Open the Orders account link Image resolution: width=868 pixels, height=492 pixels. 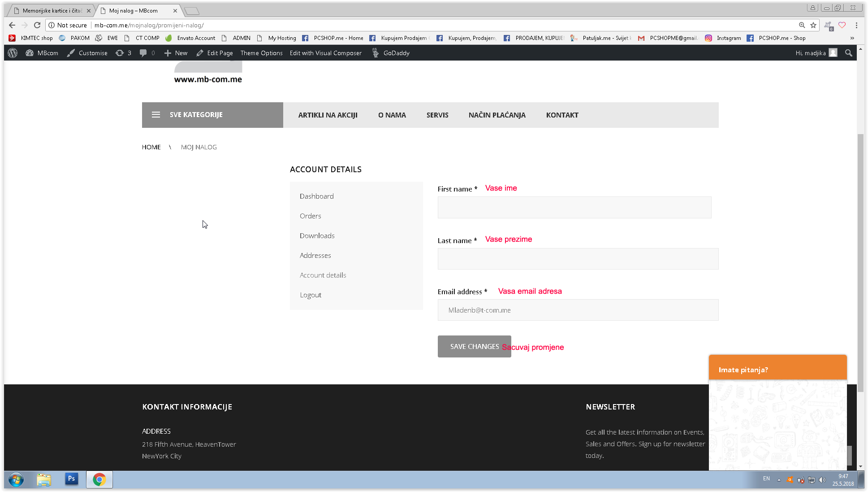(x=311, y=216)
